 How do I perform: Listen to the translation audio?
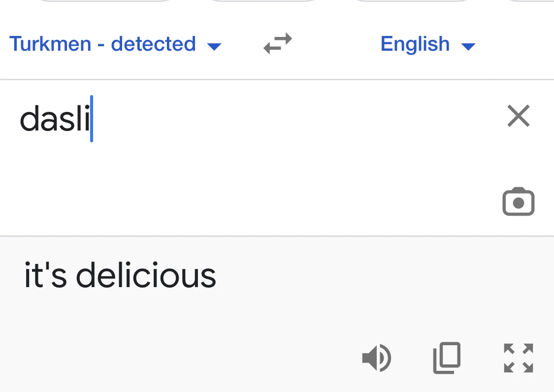(376, 358)
